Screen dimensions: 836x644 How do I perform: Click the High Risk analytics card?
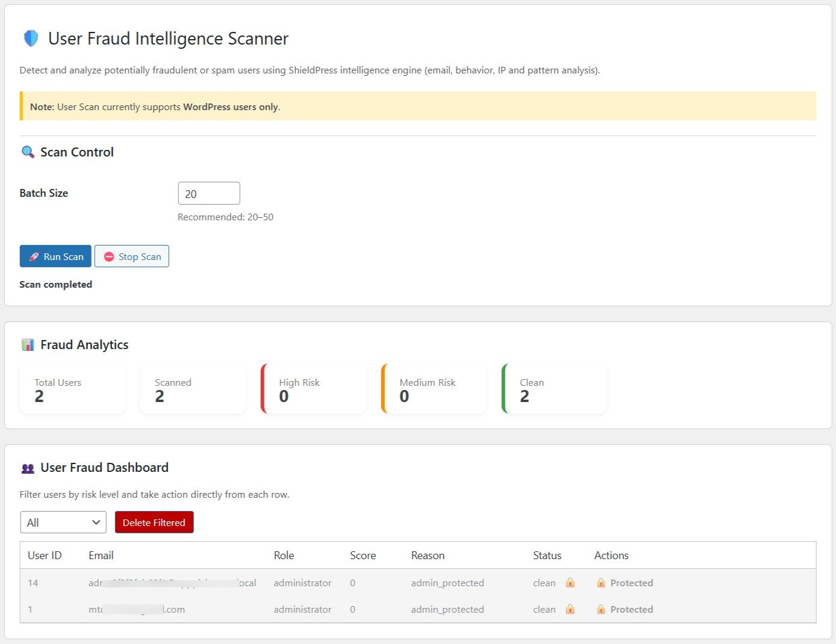click(313, 388)
